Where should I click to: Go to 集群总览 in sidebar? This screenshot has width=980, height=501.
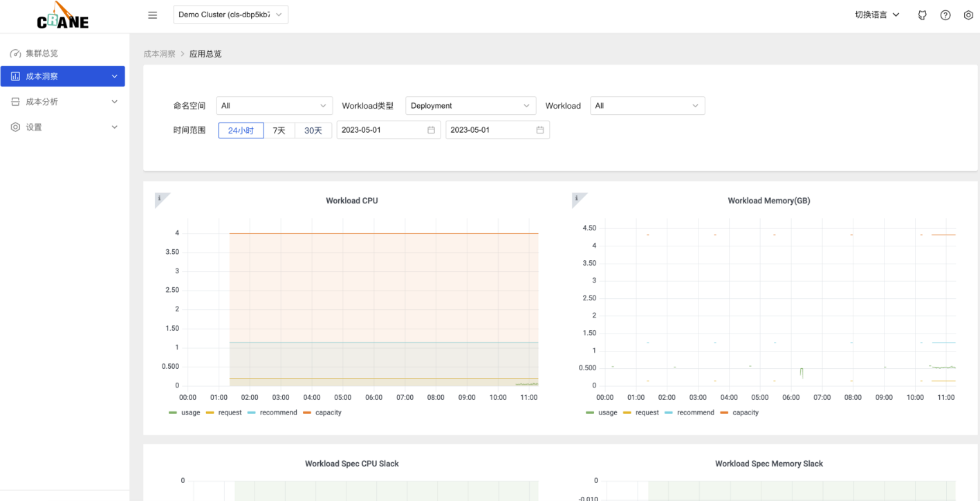pos(62,53)
